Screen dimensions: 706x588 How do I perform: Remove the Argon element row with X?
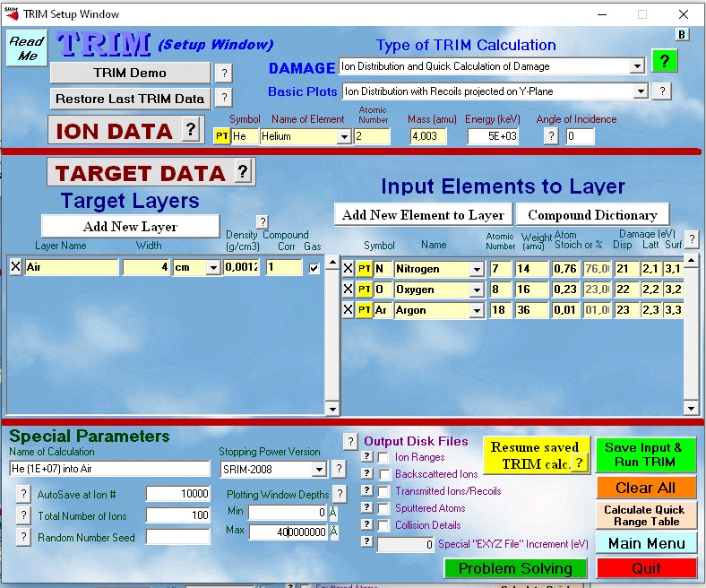click(348, 310)
